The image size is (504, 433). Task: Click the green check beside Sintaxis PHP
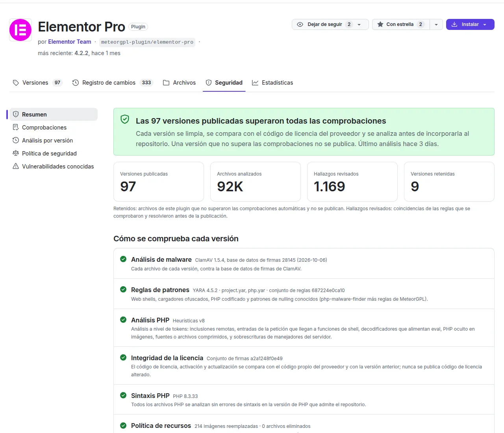(x=123, y=395)
